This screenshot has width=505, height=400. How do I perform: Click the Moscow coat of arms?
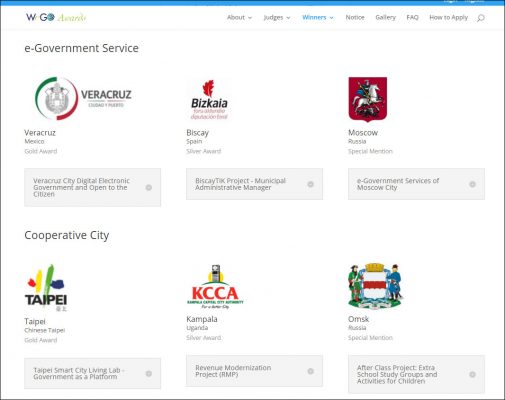coord(368,99)
